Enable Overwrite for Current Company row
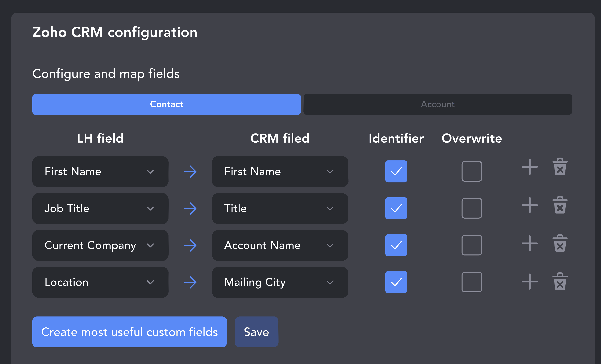Screen dimensions: 601x364 point(472,245)
